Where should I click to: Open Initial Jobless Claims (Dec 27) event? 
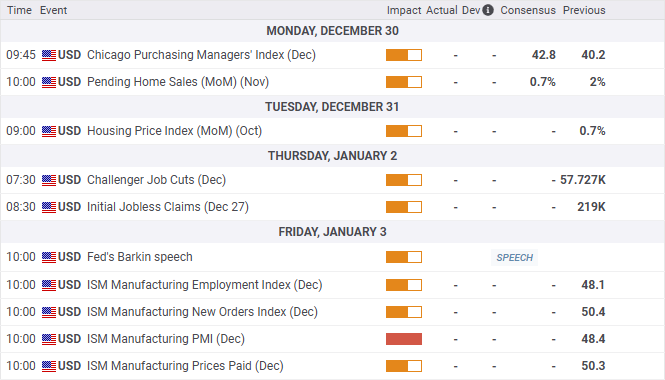coord(168,207)
